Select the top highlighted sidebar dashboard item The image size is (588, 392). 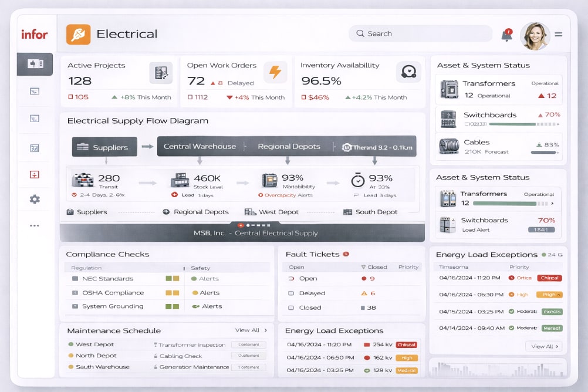pyautogui.click(x=35, y=64)
